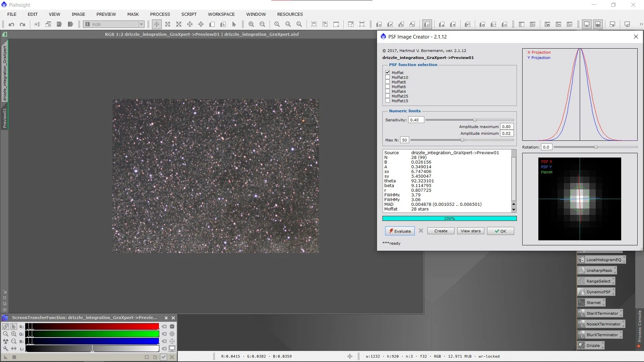Click the Redo arrow in the toolbar
Screen dimensions: 644x362
coord(22,24)
